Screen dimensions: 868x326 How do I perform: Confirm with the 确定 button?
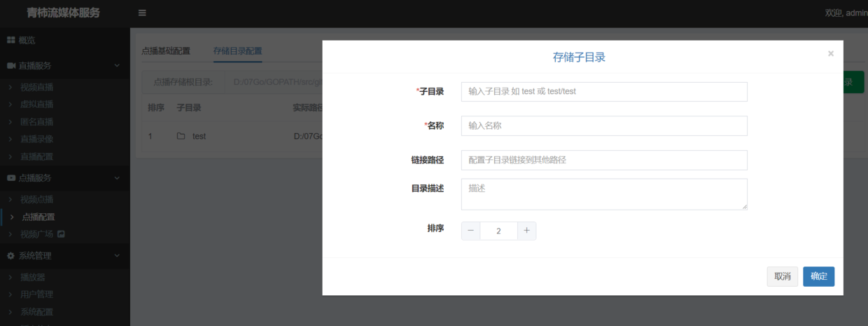(819, 276)
